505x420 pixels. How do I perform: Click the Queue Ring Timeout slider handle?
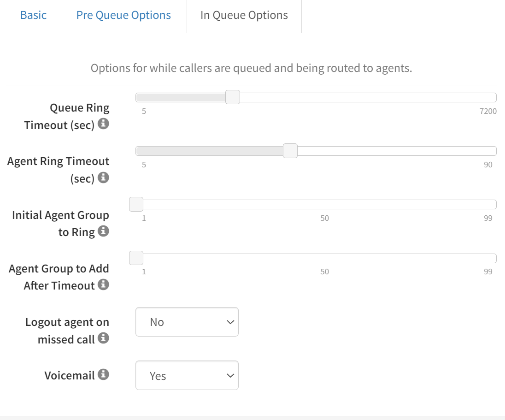[233, 97]
